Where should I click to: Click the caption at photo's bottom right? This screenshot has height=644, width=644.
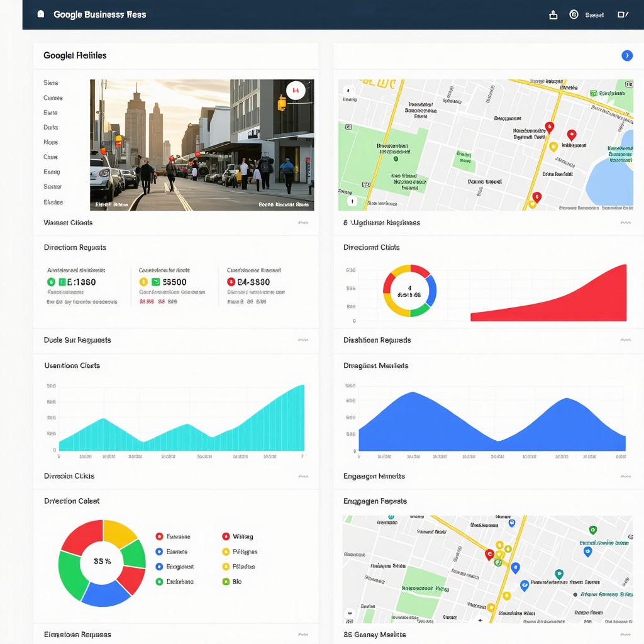tap(284, 204)
